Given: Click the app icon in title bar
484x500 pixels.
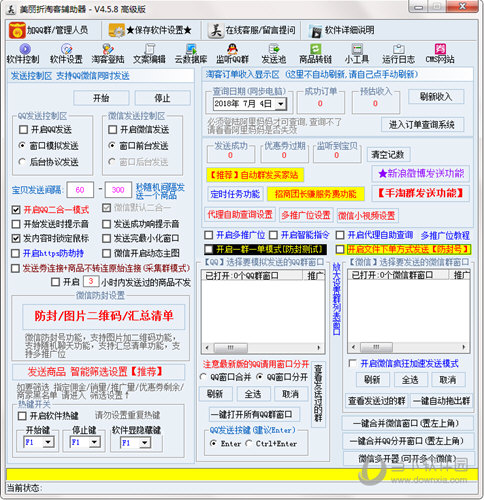Looking at the screenshot, I should 11,9.
